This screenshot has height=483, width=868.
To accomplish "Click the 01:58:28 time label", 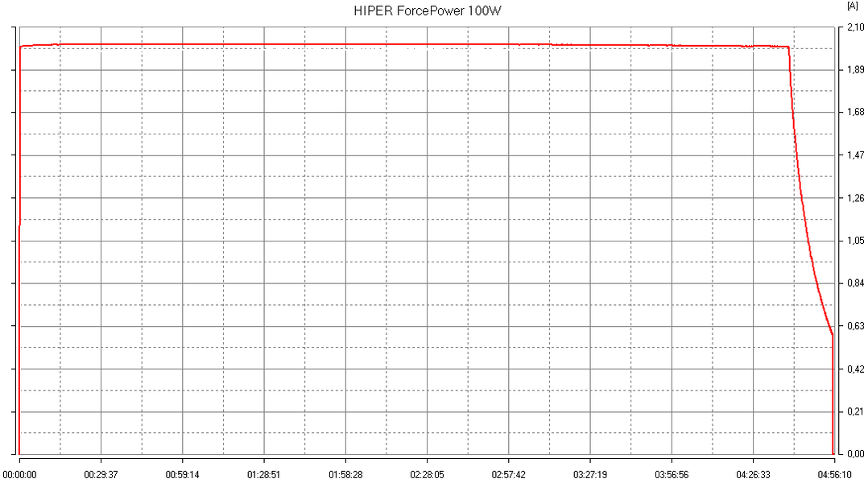I will (x=345, y=475).
